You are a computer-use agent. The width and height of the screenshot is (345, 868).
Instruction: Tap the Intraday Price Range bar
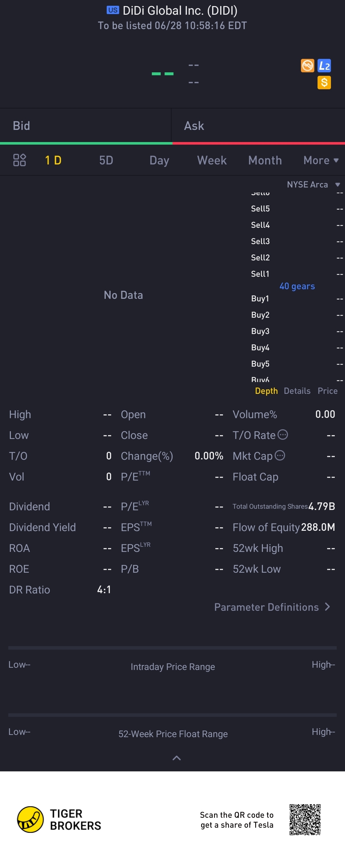click(172, 648)
